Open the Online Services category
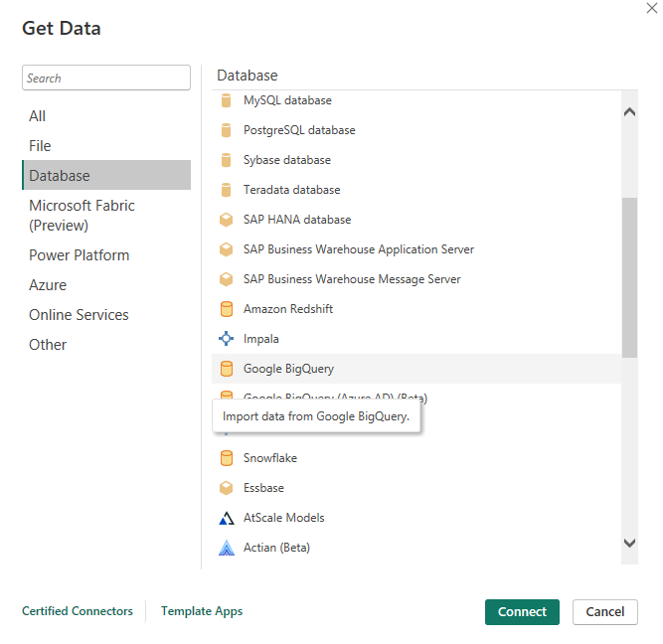This screenshot has width=663, height=644. [x=106, y=315]
